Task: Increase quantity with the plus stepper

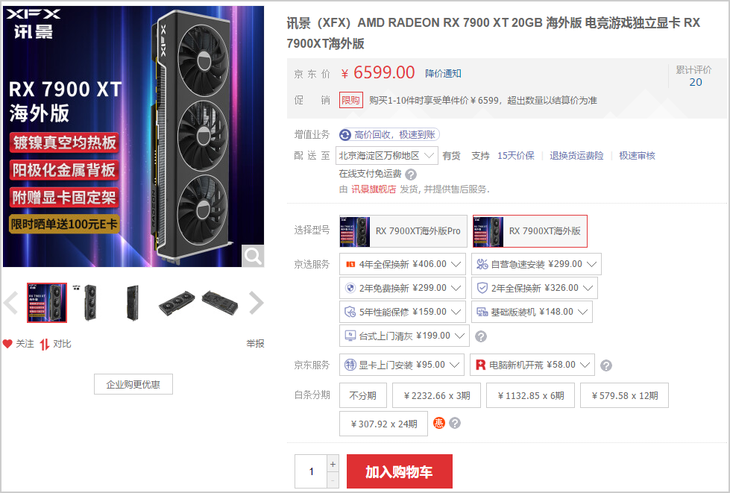Action: [x=333, y=464]
